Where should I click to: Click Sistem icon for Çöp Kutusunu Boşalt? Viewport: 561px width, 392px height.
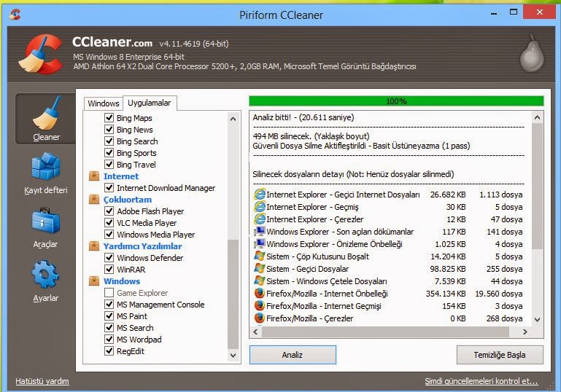(x=260, y=256)
